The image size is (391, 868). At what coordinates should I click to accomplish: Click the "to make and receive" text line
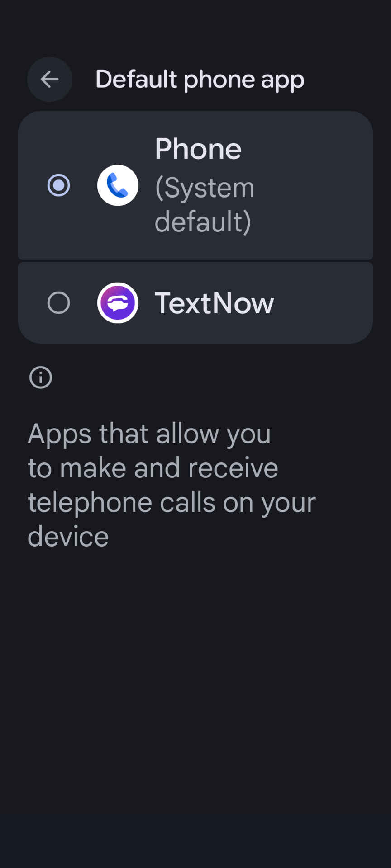tap(153, 468)
